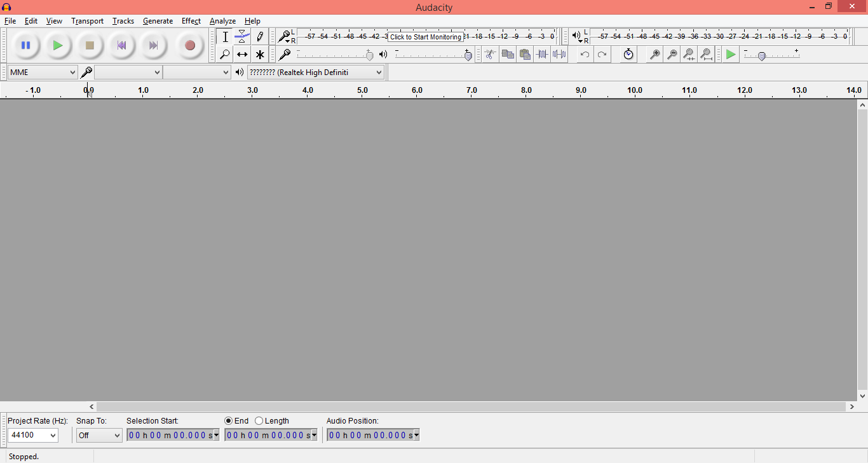Click the Trim audio icon
Screen dimensions: 868x463
tap(542, 55)
